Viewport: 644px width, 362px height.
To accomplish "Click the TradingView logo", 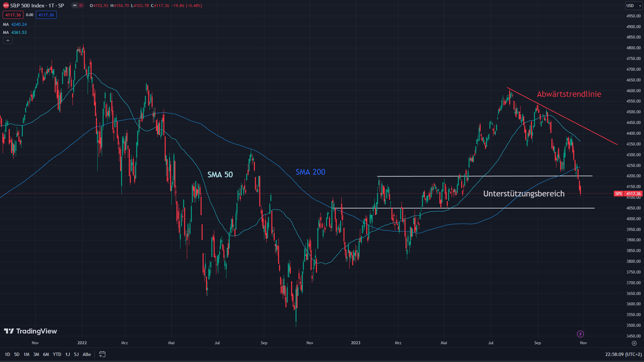I will pos(31,331).
